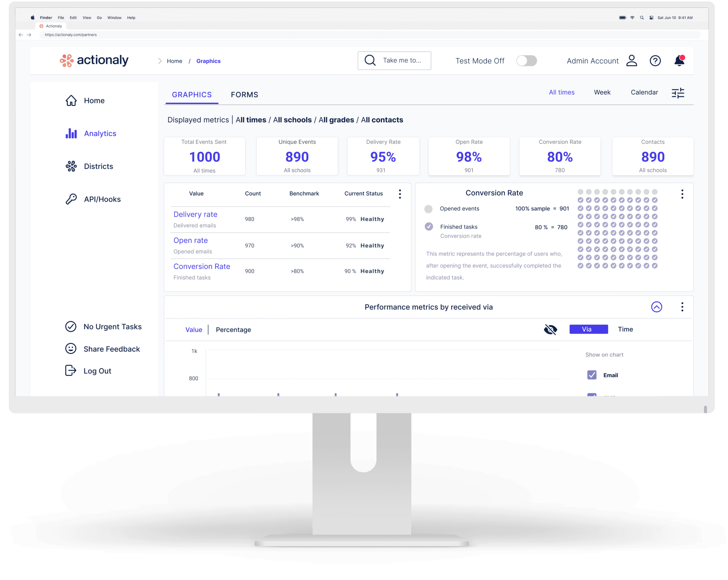Uncheck the Email checkbox under Show on chart

point(592,375)
